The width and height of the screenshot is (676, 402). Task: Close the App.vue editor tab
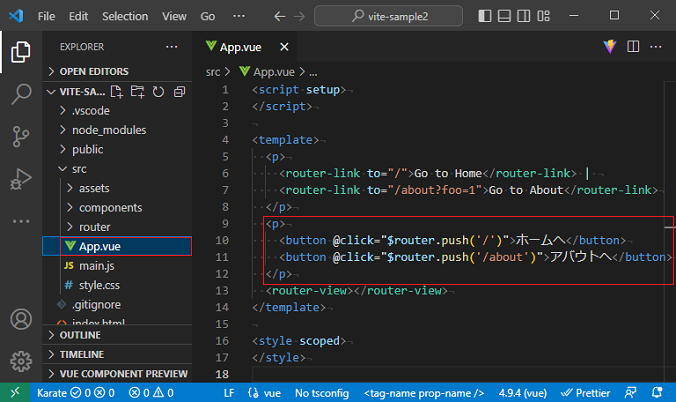pyautogui.click(x=284, y=47)
